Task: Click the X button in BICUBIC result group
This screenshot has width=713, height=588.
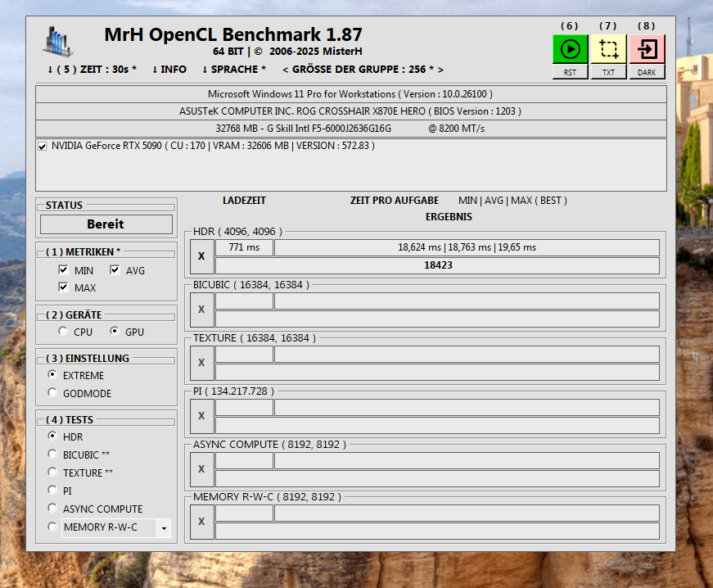Action: pos(202,310)
